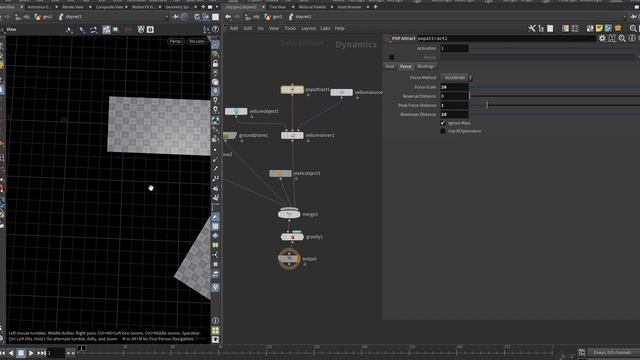This screenshot has width=640, height=360.
Task: Click the Force Scale slider track
Action: pos(555,87)
